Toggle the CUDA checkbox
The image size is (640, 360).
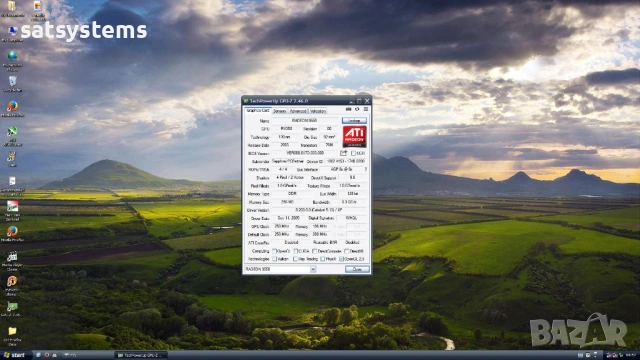[296, 251]
